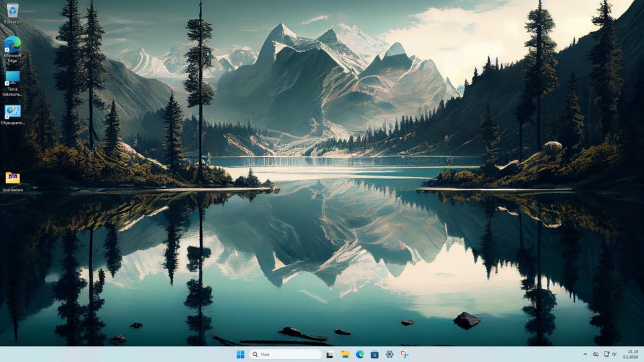
Task: Select the Tämä tietokone desktop icon
Action: (12, 83)
